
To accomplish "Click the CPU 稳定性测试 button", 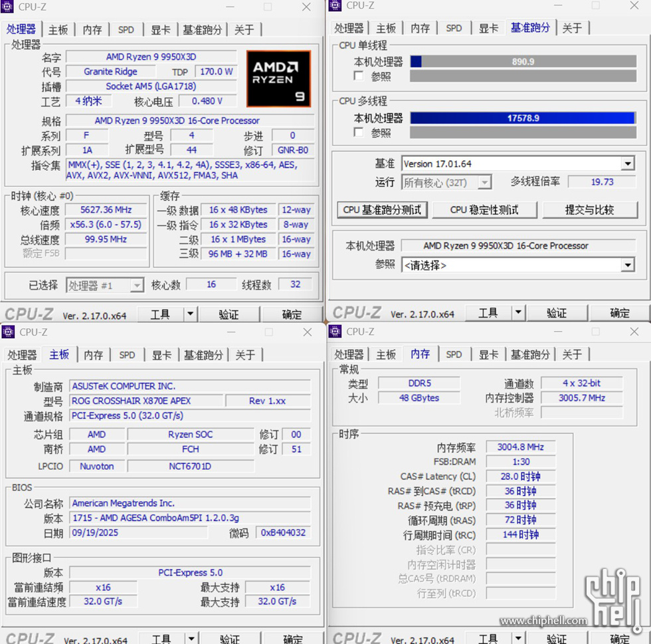I will [x=484, y=210].
